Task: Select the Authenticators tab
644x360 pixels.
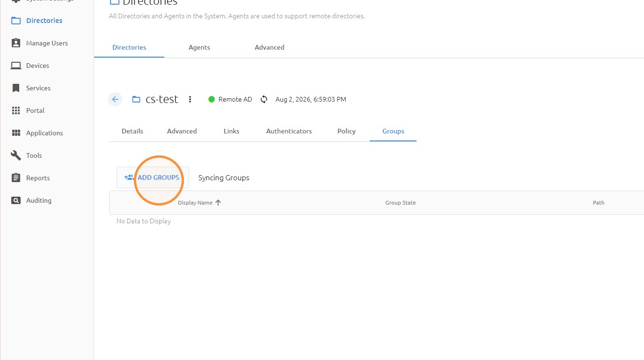Action: point(289,131)
